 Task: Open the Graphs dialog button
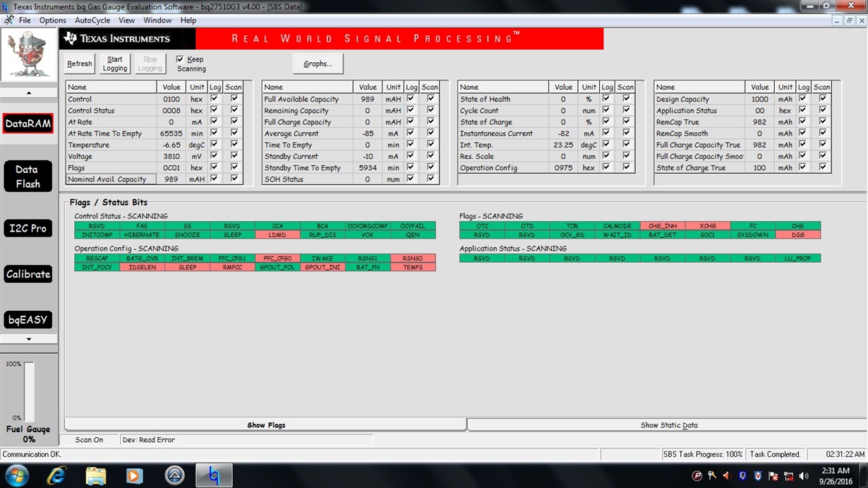(x=318, y=64)
